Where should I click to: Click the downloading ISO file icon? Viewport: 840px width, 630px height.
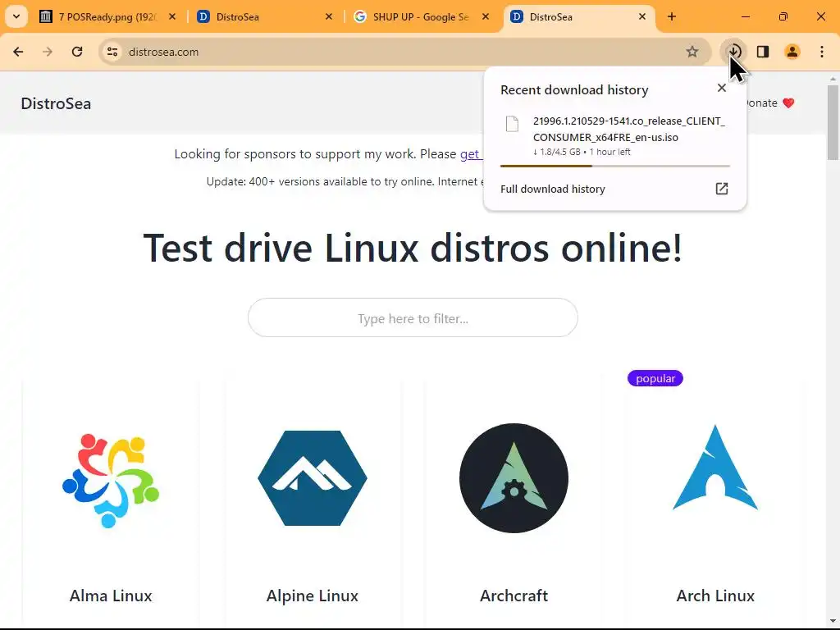[x=512, y=124]
